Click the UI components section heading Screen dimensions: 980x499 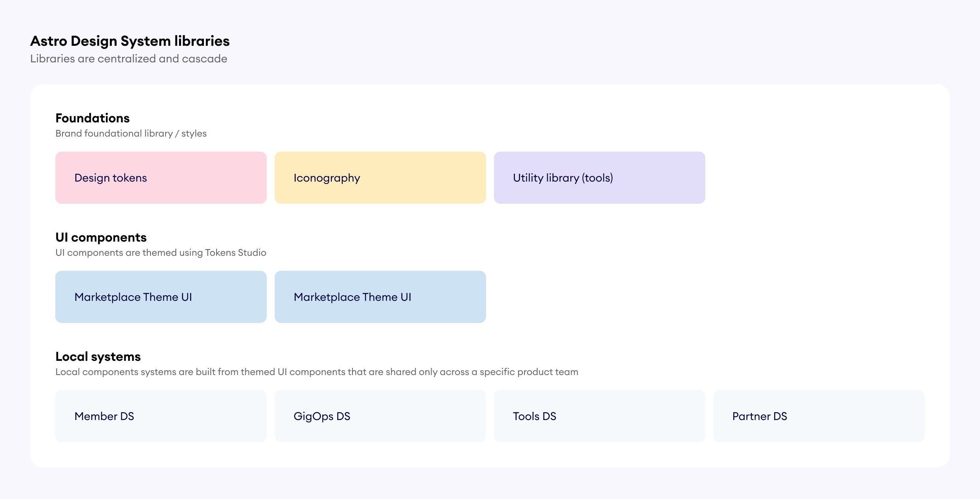pos(101,237)
